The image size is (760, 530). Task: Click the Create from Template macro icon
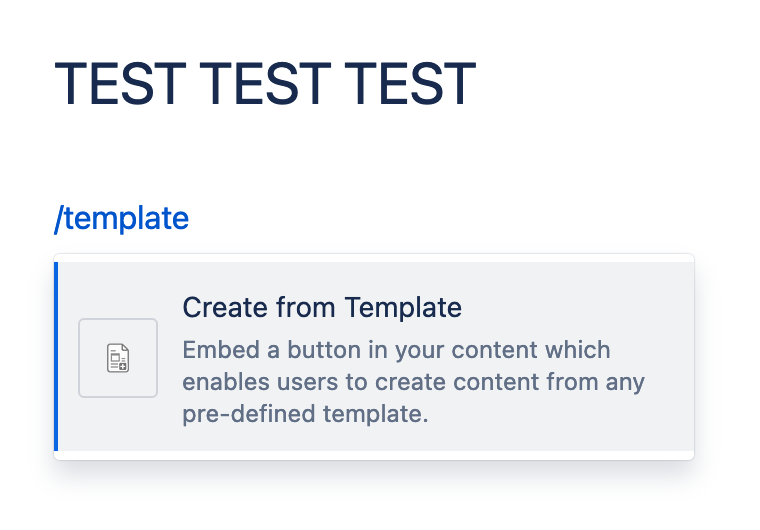(118, 358)
